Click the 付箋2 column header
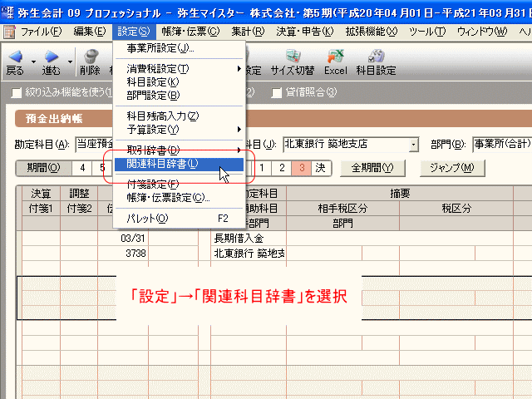 79,209
